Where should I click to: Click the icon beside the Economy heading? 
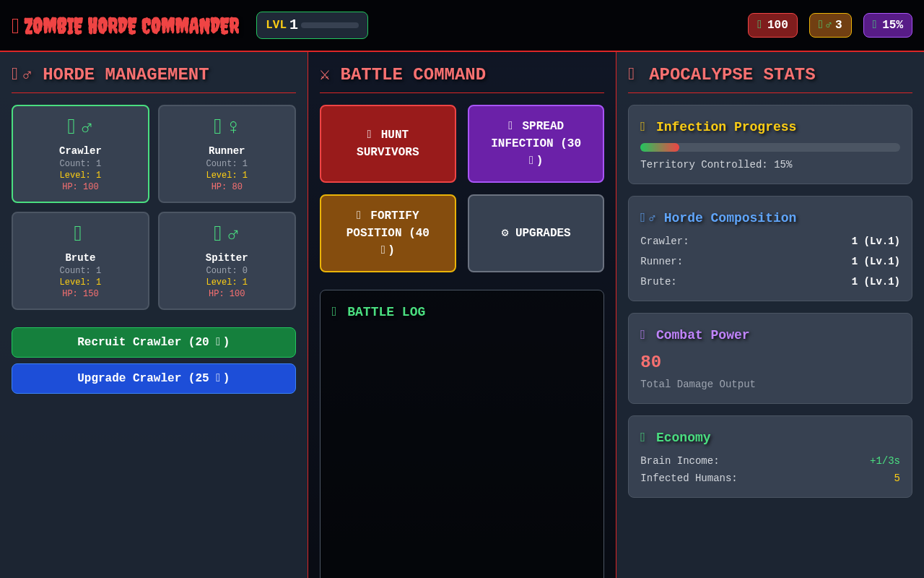[x=642, y=437]
